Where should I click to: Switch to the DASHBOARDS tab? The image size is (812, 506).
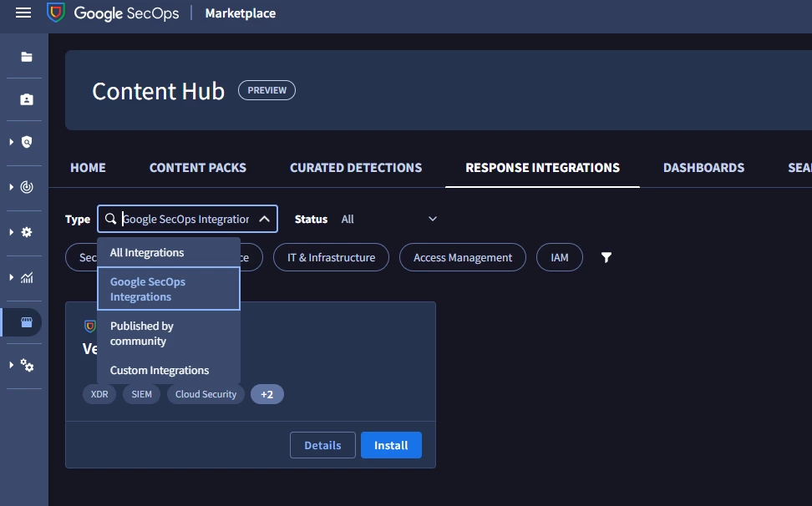[703, 168]
